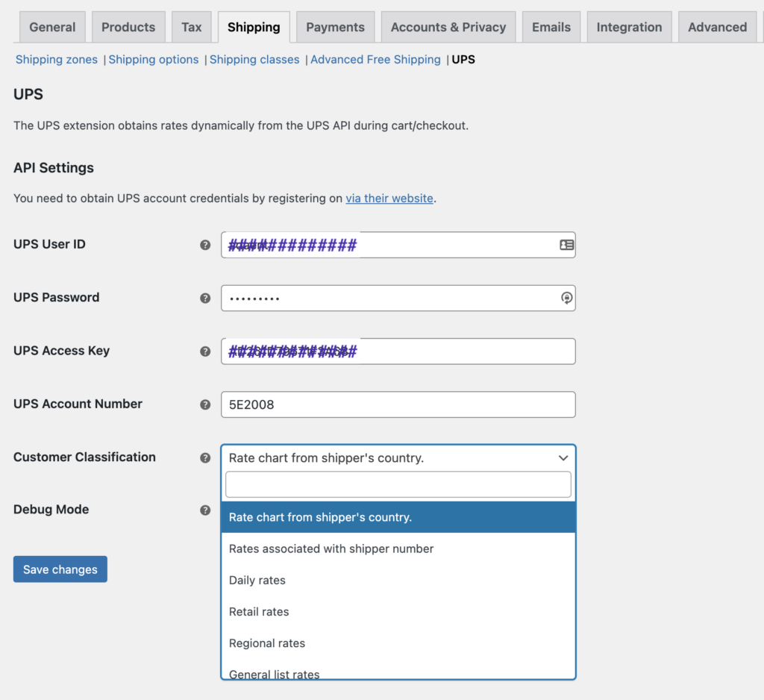Collapse Customer Classification dropdown via chevron
The width and height of the screenshot is (764, 700).
click(563, 457)
